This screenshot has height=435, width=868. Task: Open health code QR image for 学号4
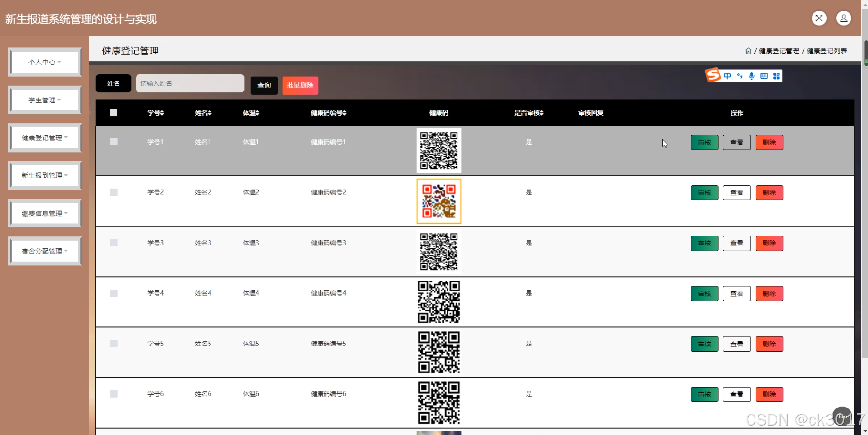[x=439, y=302]
